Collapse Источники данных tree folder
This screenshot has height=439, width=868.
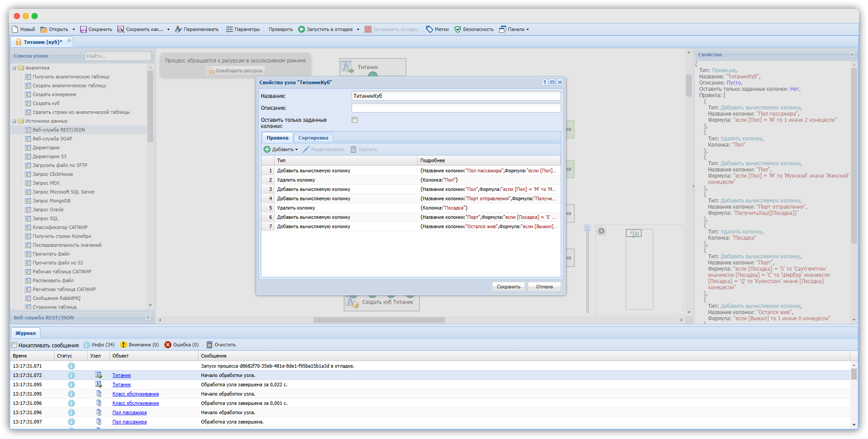pyautogui.click(x=14, y=121)
